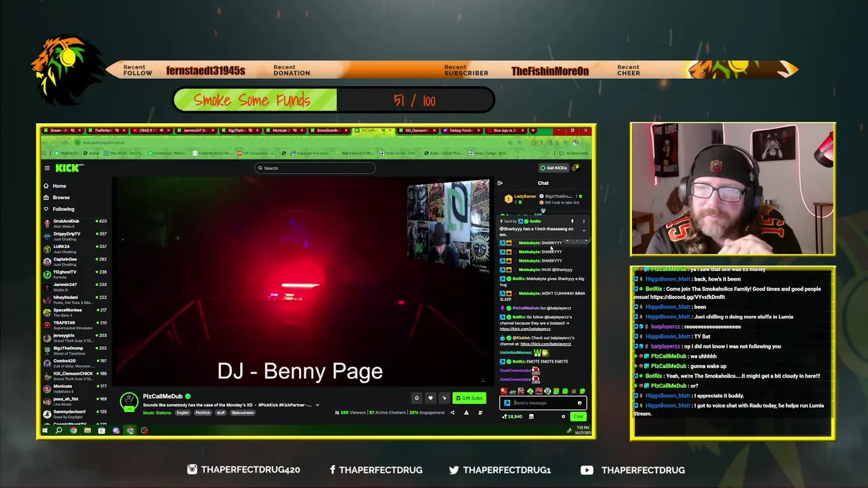
Task: Bookmark this page with star icon
Action: (x=519, y=142)
